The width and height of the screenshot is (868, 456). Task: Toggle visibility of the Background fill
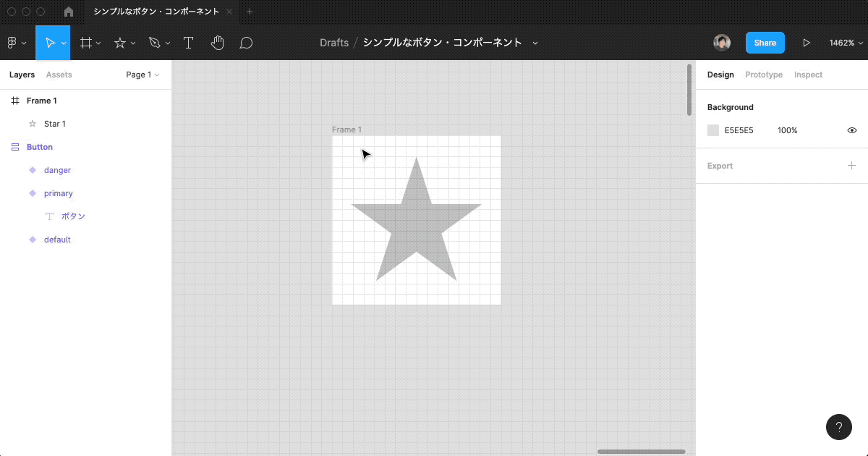tap(851, 130)
